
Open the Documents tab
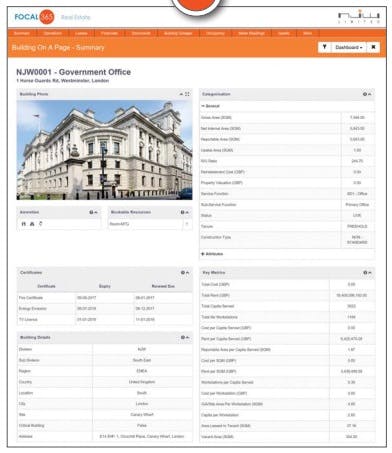point(141,33)
